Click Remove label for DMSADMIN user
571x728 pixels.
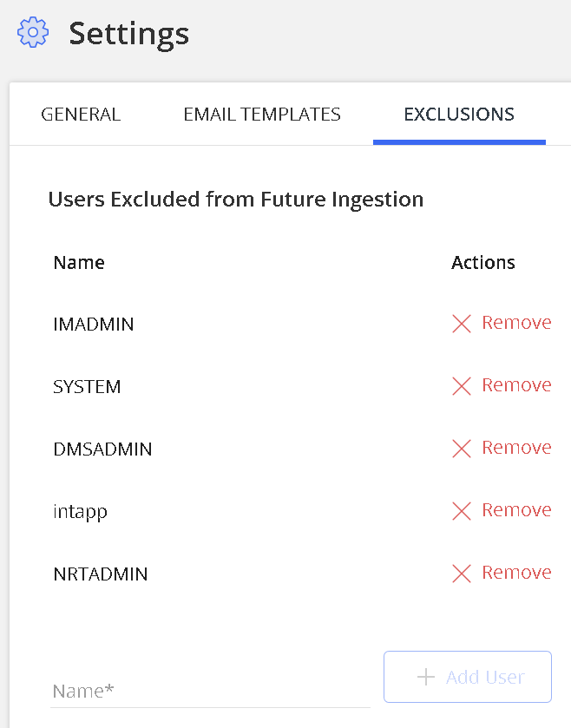click(516, 448)
